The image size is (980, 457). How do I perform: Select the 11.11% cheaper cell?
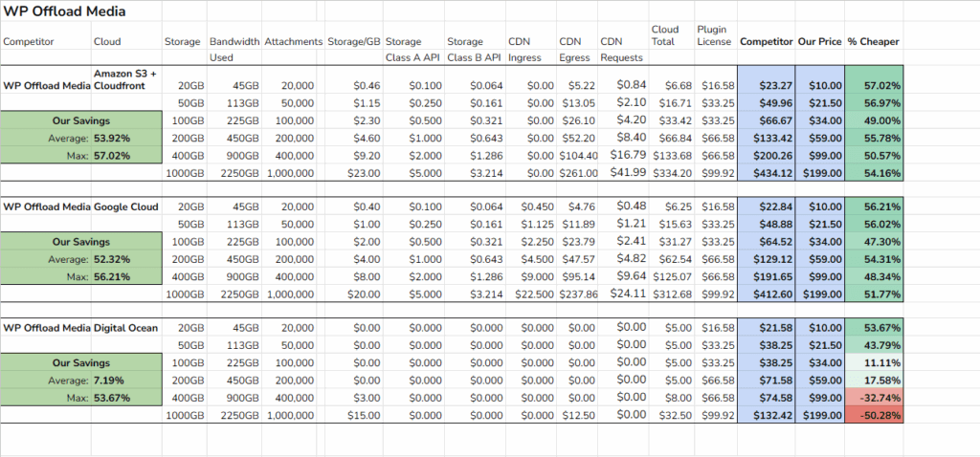[x=874, y=362]
